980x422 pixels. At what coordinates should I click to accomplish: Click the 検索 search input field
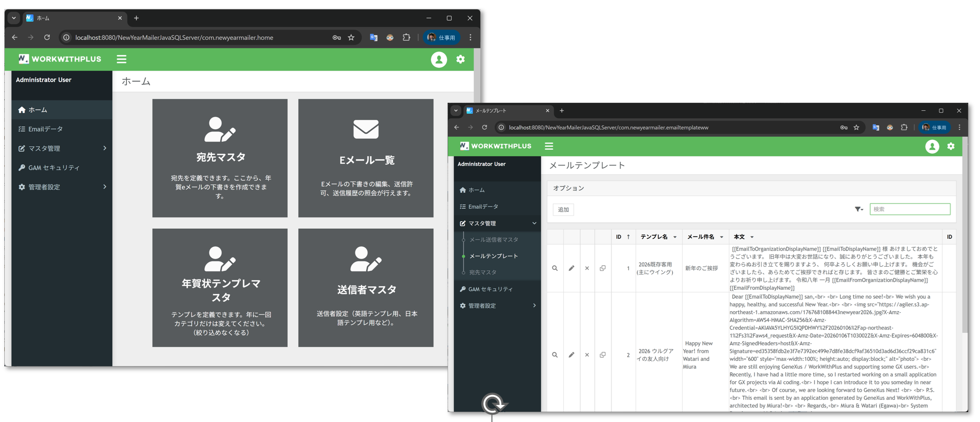coord(909,209)
